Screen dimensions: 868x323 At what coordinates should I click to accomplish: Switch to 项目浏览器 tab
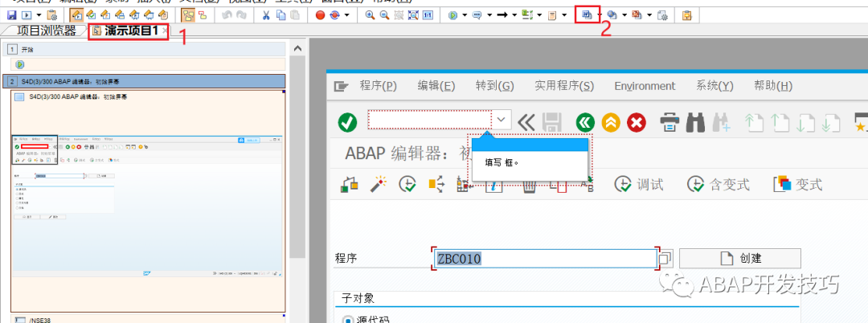[x=46, y=31]
